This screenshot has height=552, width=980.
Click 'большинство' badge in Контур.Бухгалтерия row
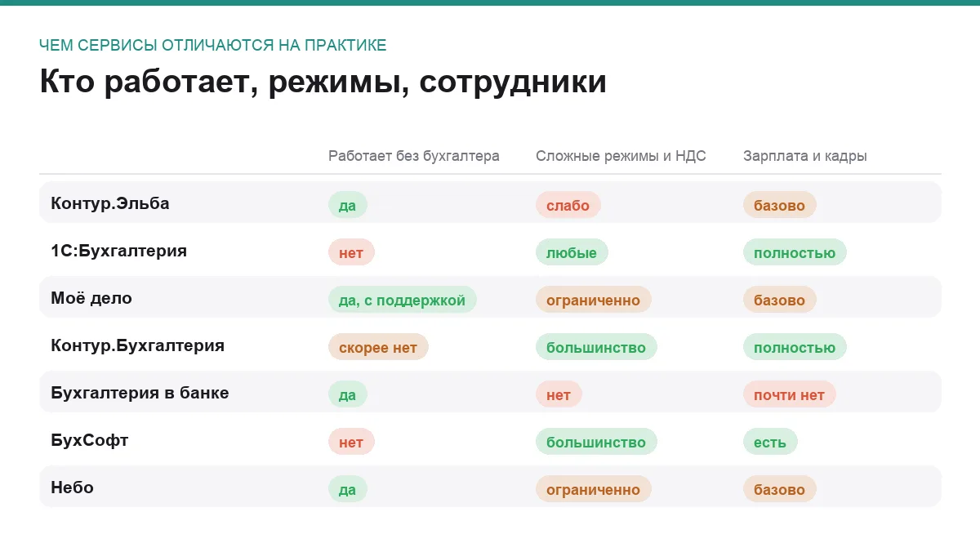pos(596,347)
